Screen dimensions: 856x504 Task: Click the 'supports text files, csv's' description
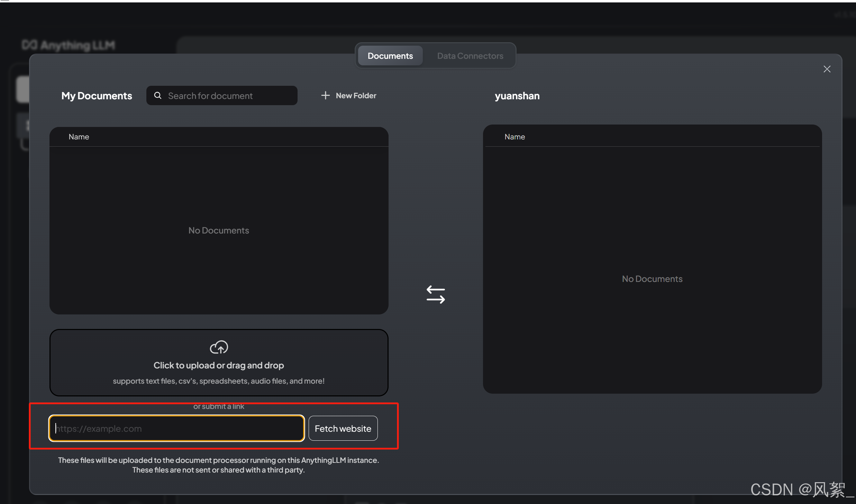[x=219, y=381]
